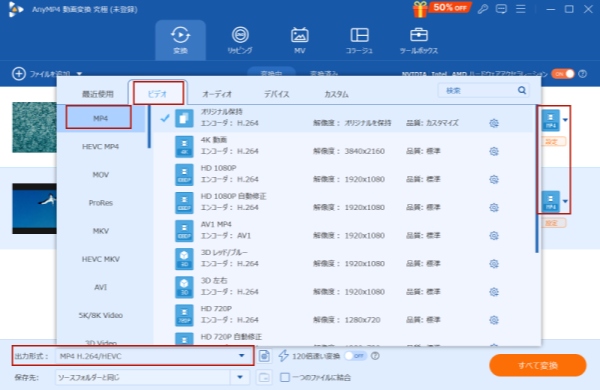Open settings gear for AV1 MP4 preset
The height and width of the screenshot is (390, 600).
click(494, 235)
